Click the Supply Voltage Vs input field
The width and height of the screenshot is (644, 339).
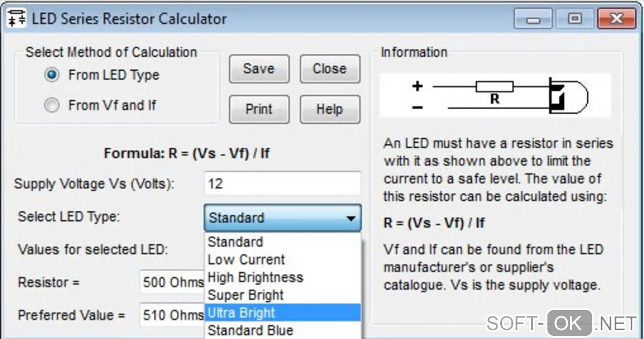pyautogui.click(x=282, y=184)
